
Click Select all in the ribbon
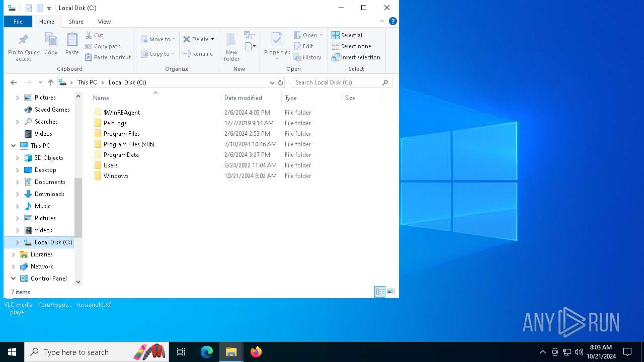pos(348,35)
